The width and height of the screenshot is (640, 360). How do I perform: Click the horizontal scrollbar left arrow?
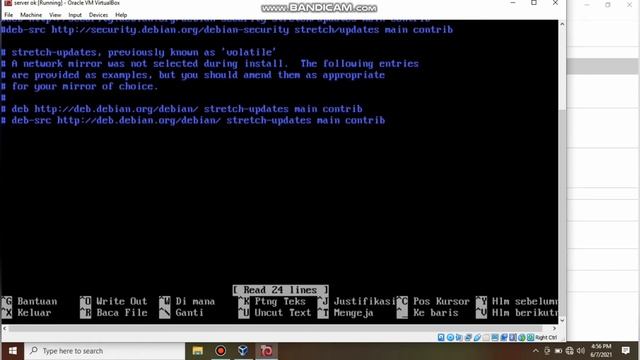pyautogui.click(x=4, y=328)
